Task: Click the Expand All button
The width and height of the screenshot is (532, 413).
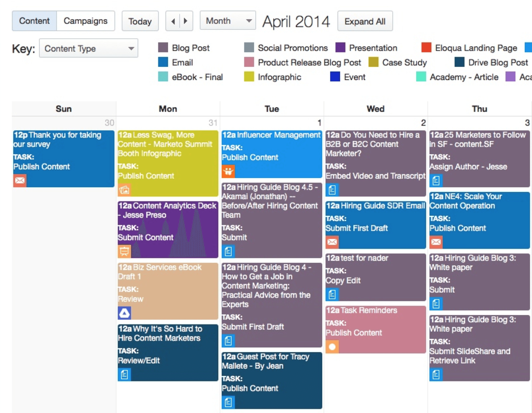Action: (x=365, y=21)
